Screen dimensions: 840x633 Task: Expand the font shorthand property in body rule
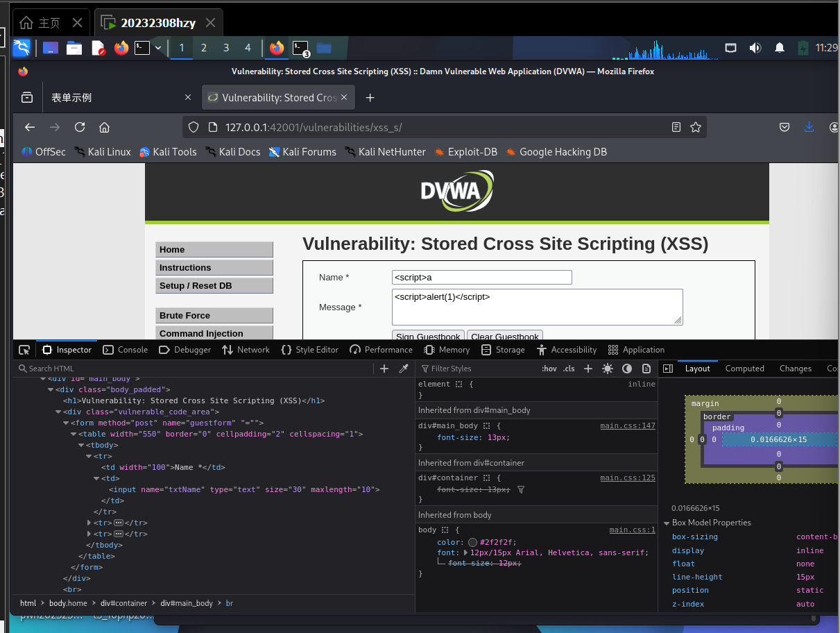coord(466,553)
